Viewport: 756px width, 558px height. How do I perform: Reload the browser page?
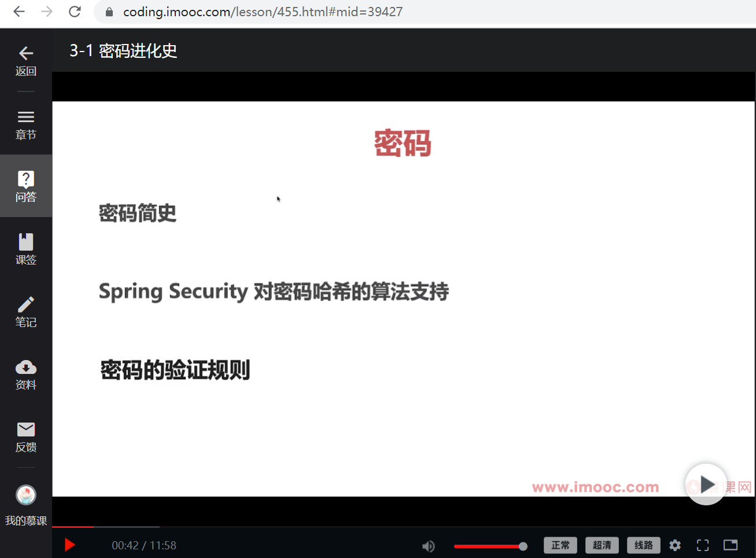coord(75,12)
